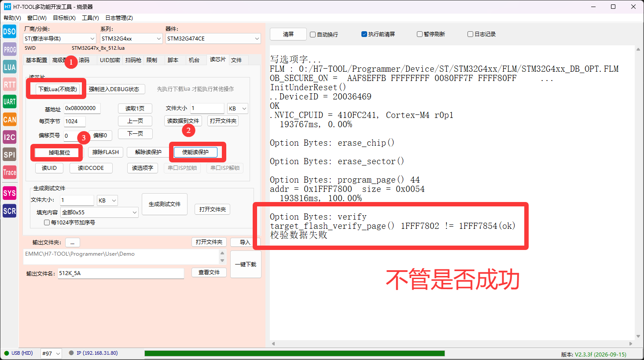Open the Trace sidebar icon

(10, 172)
